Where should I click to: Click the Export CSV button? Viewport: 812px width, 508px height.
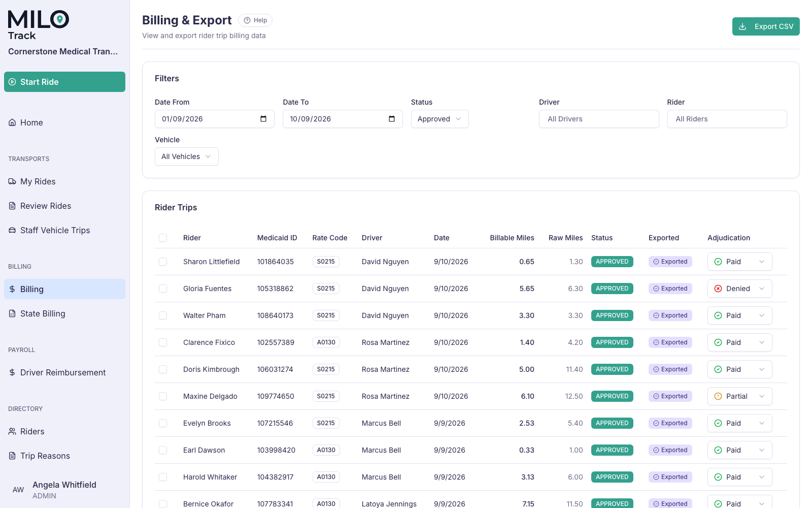[766, 26]
